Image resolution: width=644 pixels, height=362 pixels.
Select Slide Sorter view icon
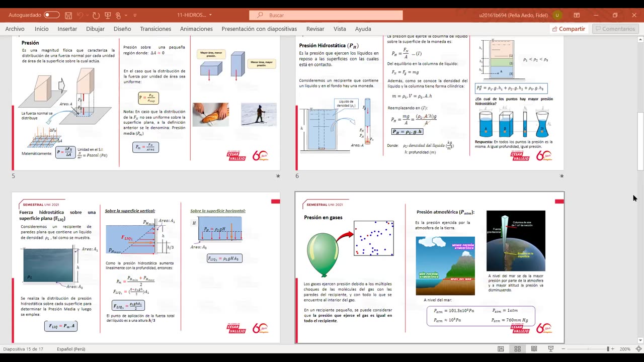(x=517, y=349)
